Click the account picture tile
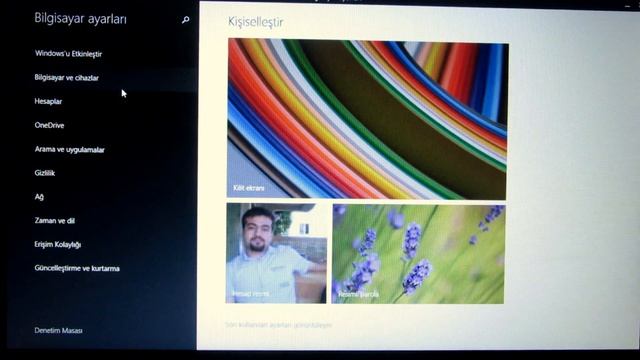This screenshot has width=640, height=360. [276, 253]
